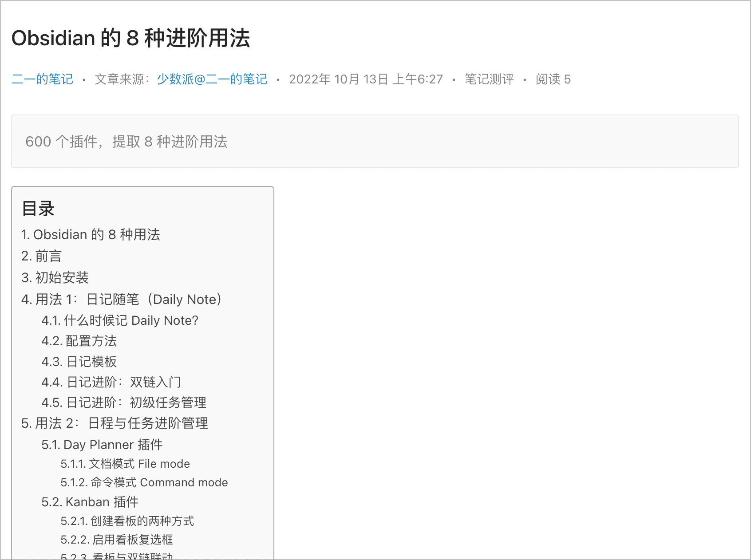
Task: Jump to 5.2. Kanban 插件
Action: click(x=90, y=502)
